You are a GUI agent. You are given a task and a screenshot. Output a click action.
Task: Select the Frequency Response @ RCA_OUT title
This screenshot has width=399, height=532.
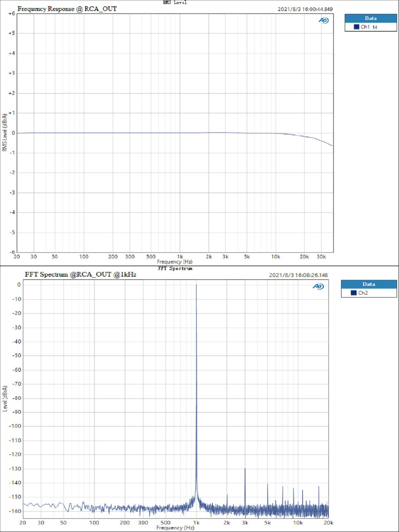tap(67, 9)
